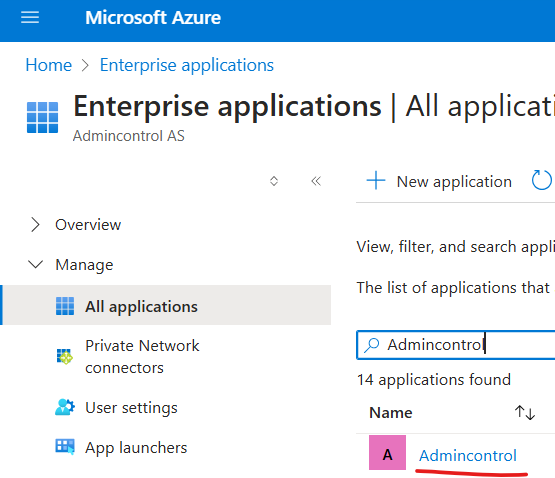
Task: Collapse the Manage section
Action: [35, 264]
